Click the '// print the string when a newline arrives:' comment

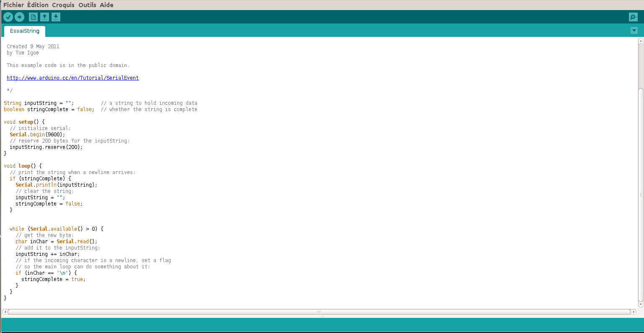tap(72, 172)
